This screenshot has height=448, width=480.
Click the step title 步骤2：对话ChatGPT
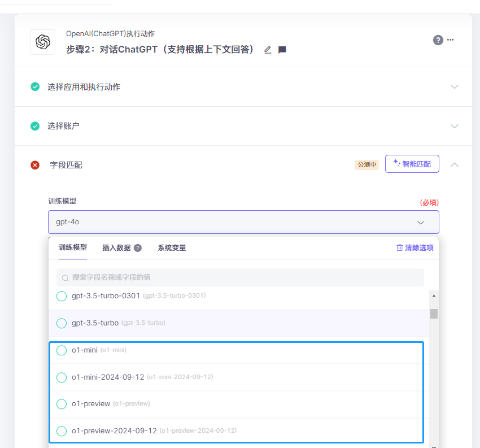[160, 49]
